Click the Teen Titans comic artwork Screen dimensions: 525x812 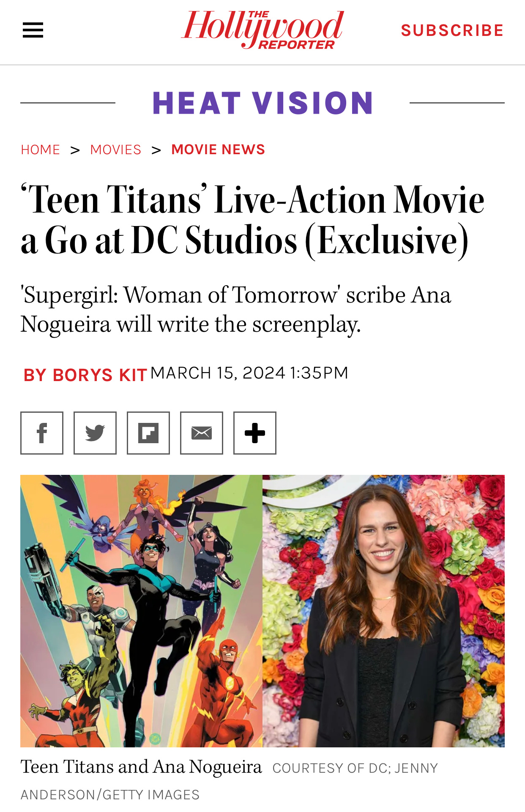click(x=141, y=611)
